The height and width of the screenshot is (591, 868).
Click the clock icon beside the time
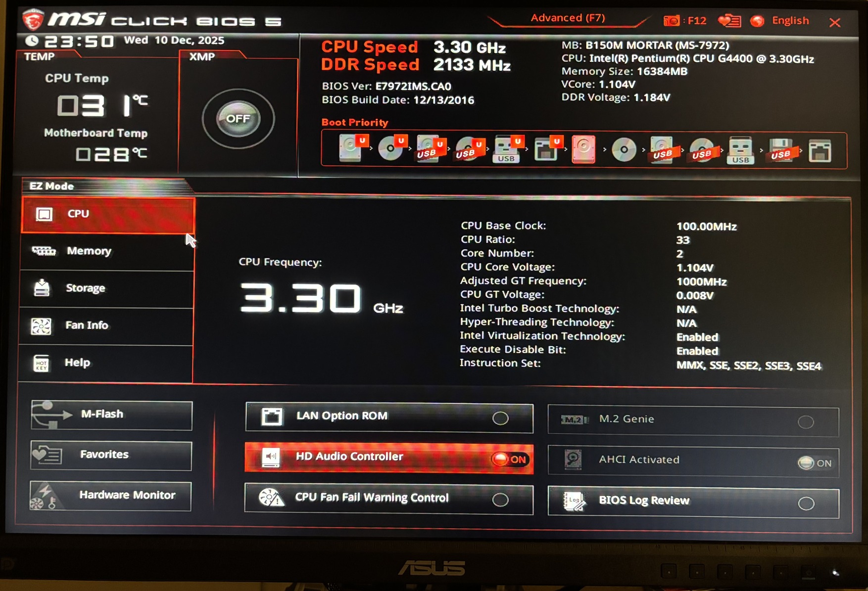point(32,41)
